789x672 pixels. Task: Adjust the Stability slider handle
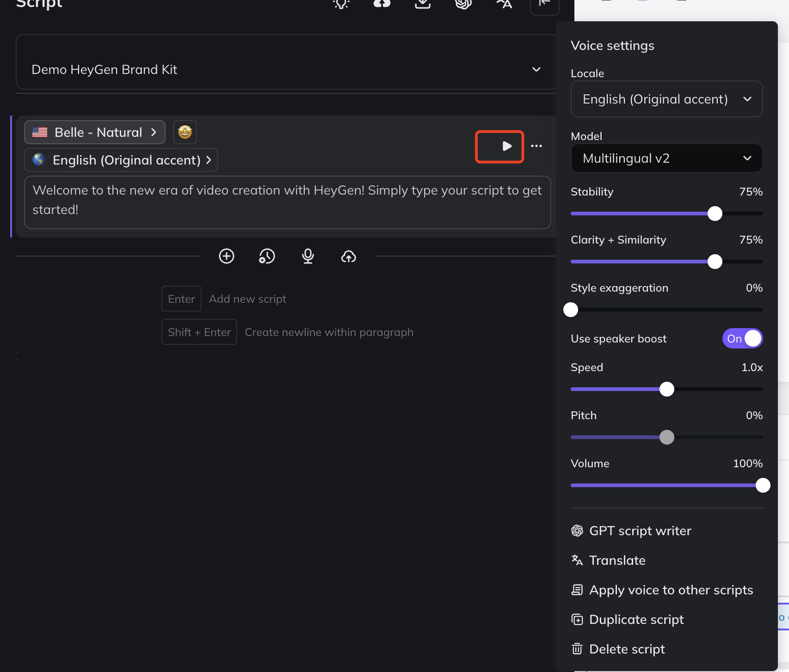click(715, 214)
